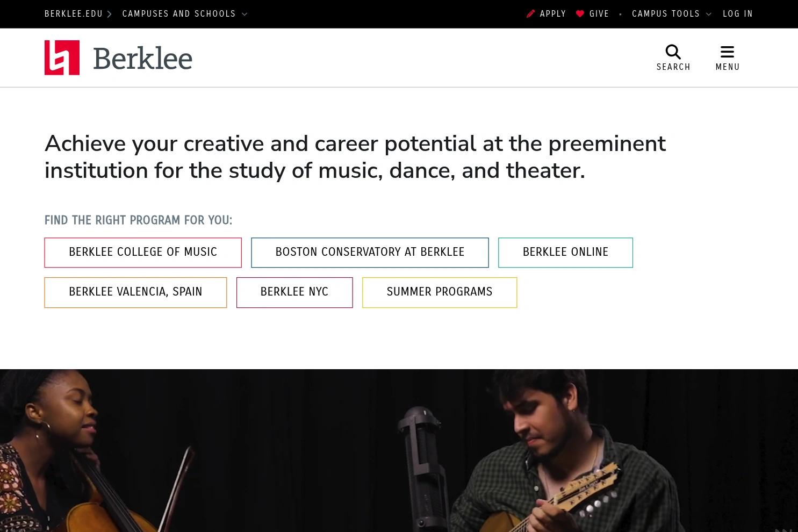798x532 pixels.
Task: Open the hamburger MENU icon
Action: [727, 52]
